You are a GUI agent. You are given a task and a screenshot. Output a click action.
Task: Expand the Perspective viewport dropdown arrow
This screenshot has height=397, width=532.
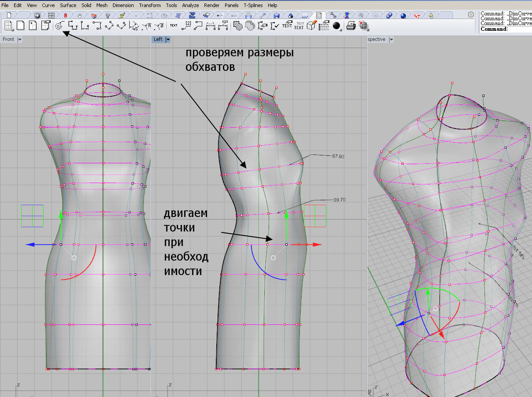pyautogui.click(x=391, y=39)
